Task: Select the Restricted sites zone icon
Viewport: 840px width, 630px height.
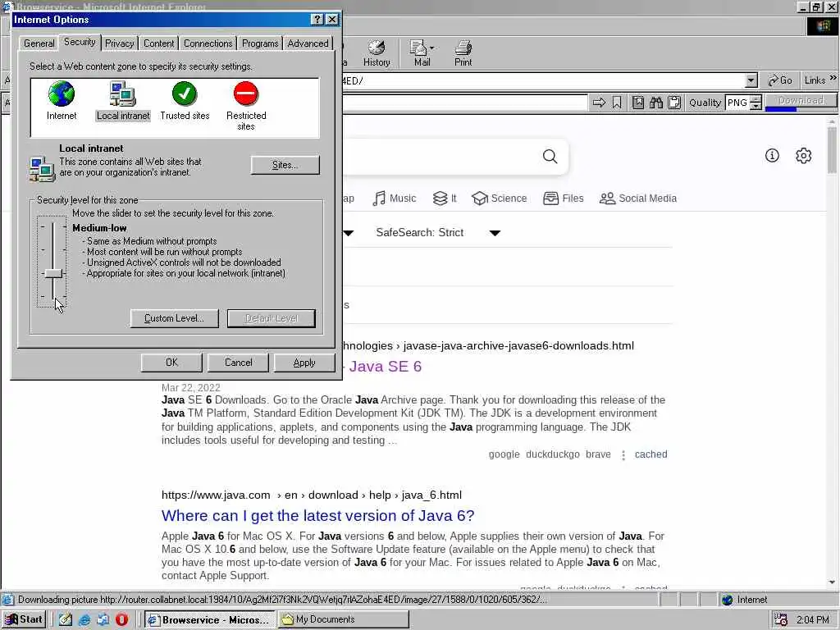Action: (x=246, y=94)
